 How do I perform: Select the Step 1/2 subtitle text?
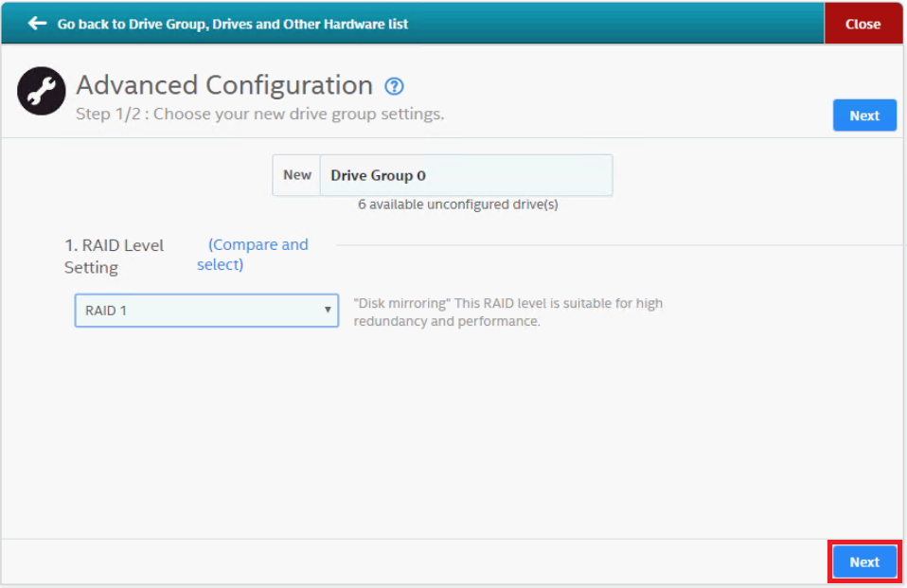tap(259, 115)
